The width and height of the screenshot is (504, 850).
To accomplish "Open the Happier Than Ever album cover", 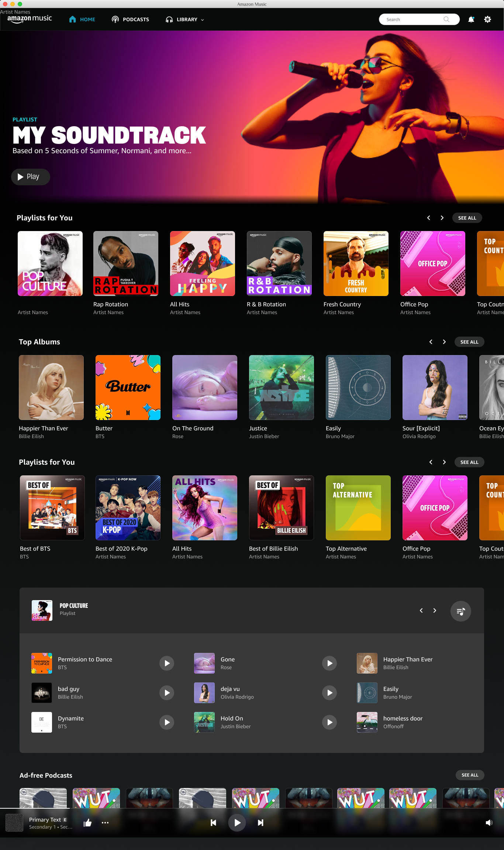I will pos(51,388).
